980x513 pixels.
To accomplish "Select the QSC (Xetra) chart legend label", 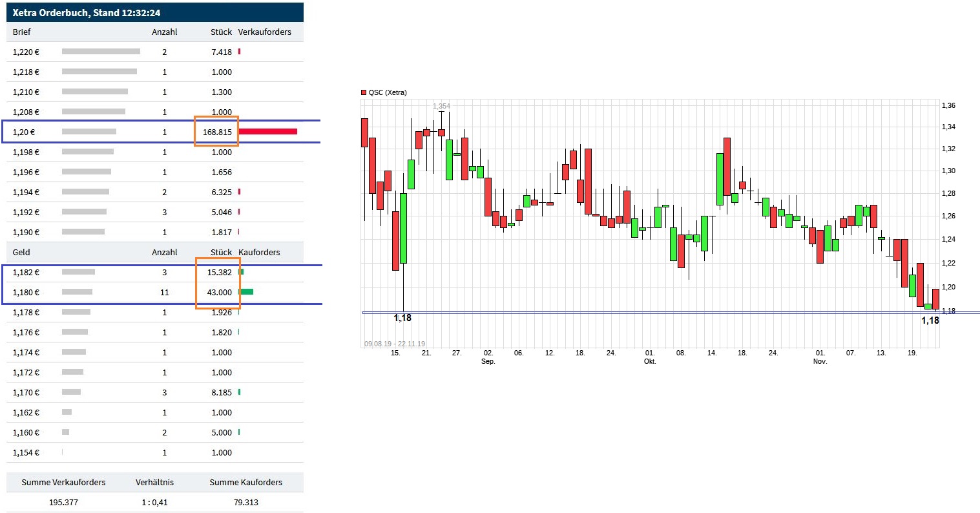I will pyautogui.click(x=388, y=93).
